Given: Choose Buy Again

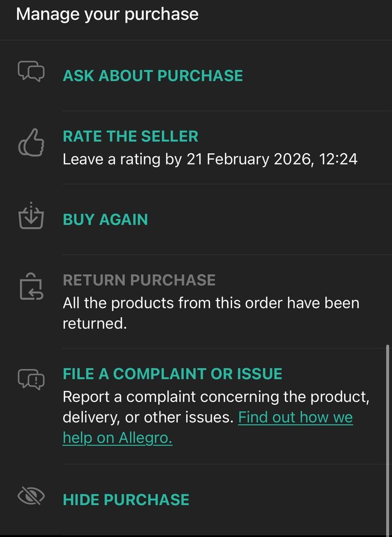Looking at the screenshot, I should [105, 220].
